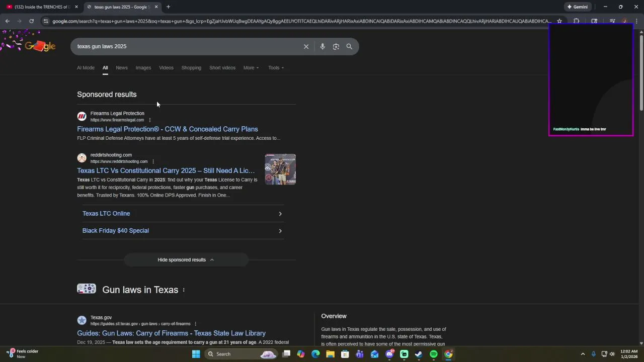
Task: Switch to the Images tab
Action: pyautogui.click(x=143, y=68)
